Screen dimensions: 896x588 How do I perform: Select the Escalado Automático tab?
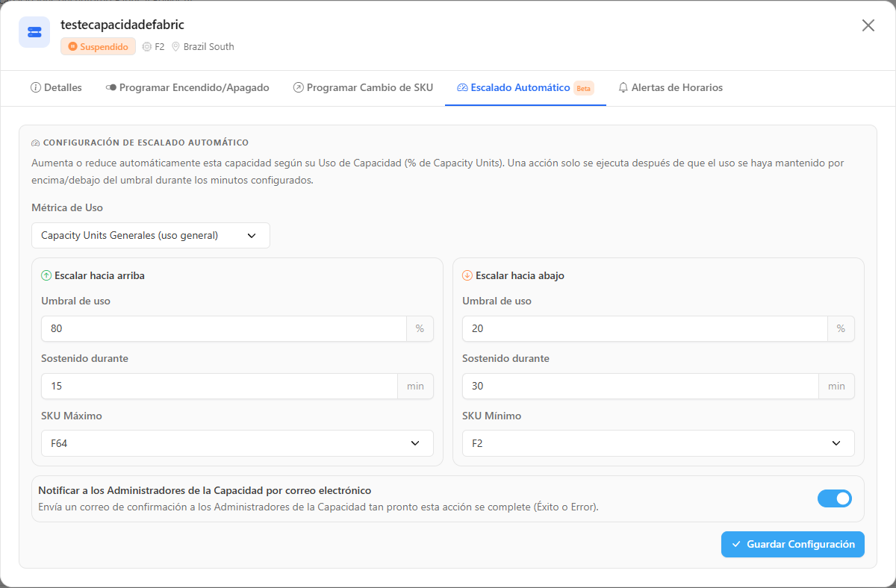click(526, 87)
